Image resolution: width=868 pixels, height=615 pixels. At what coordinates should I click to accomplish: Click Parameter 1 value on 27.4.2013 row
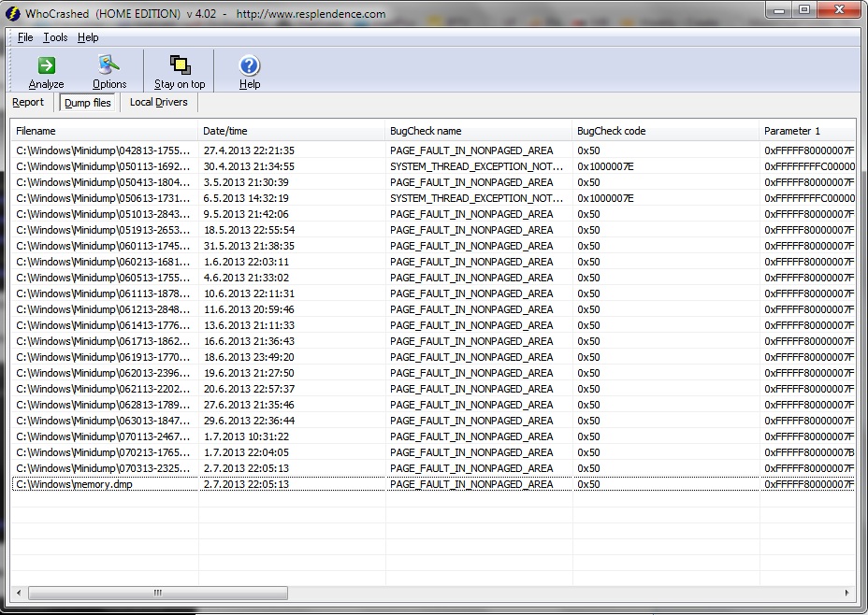coord(809,150)
